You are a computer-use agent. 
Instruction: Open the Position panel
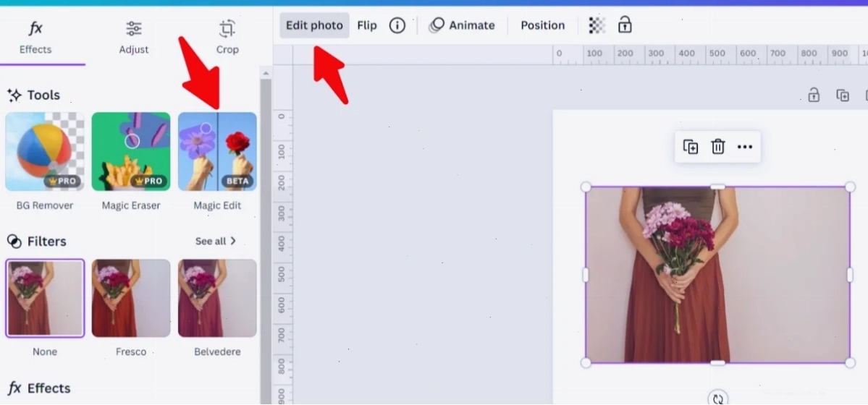coord(542,25)
